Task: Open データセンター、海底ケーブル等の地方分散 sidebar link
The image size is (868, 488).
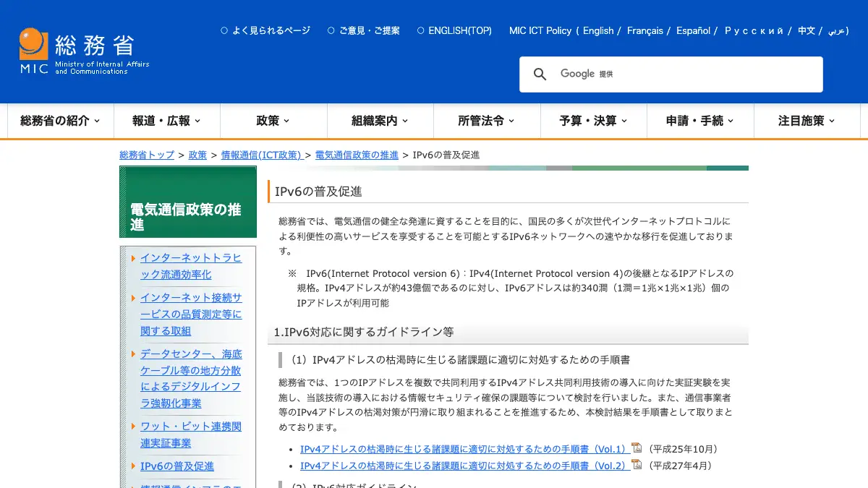Action: click(191, 379)
